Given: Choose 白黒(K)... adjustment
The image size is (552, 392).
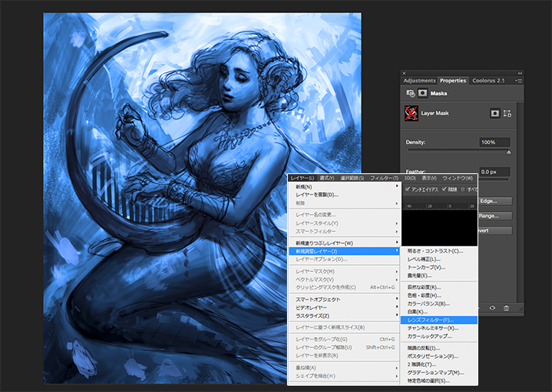Looking at the screenshot, I should (439, 311).
